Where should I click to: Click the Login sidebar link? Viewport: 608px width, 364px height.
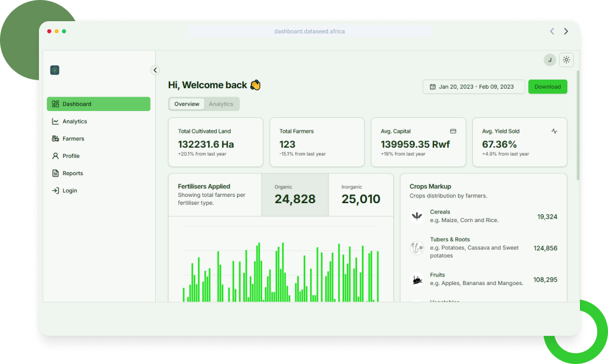tap(69, 191)
